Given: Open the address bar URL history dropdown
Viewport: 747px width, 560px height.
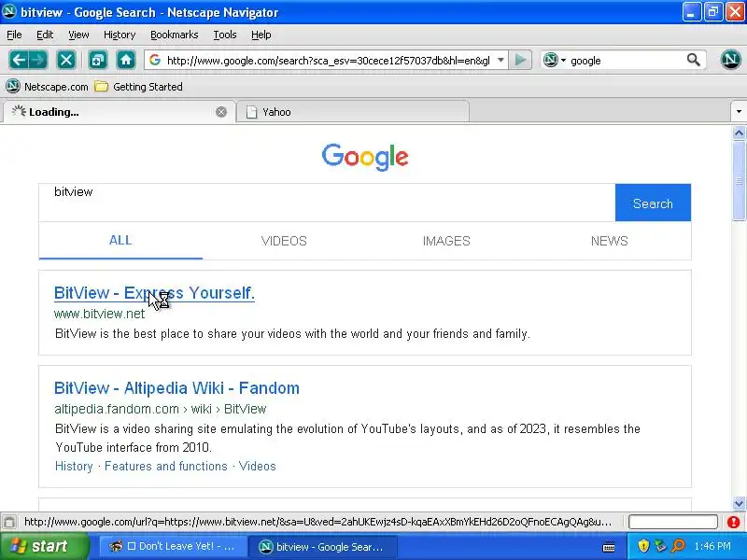Looking at the screenshot, I should click(500, 60).
